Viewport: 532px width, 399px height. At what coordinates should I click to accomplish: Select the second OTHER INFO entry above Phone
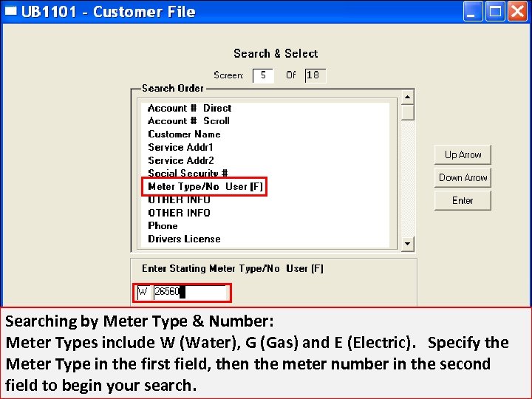(x=179, y=213)
